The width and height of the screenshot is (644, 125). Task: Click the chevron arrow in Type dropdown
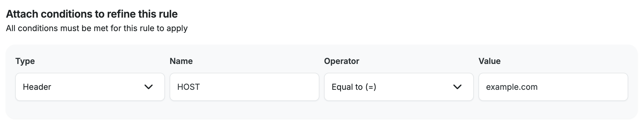149,87
